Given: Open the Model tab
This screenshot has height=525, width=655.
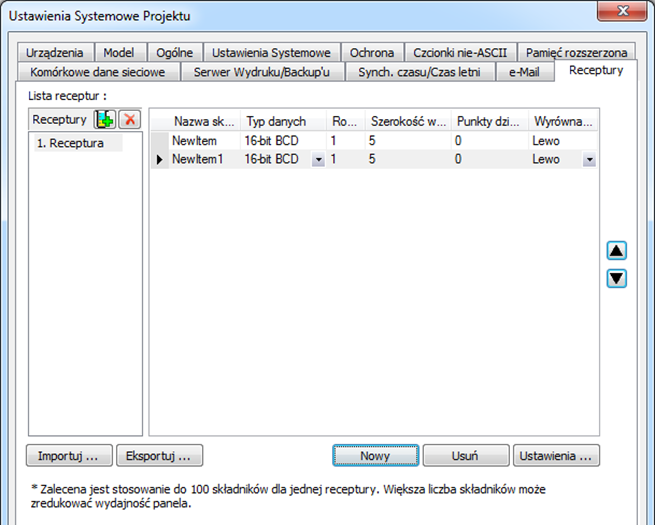Looking at the screenshot, I should [x=119, y=53].
